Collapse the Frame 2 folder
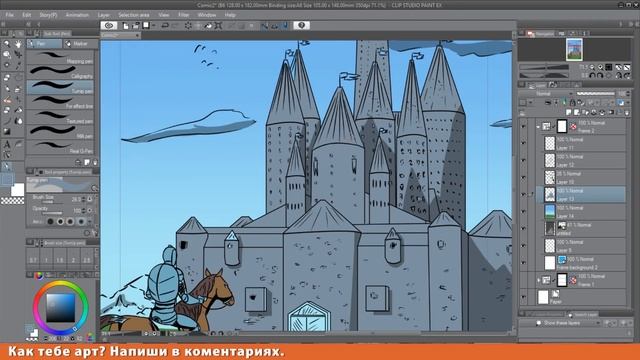 [538, 127]
